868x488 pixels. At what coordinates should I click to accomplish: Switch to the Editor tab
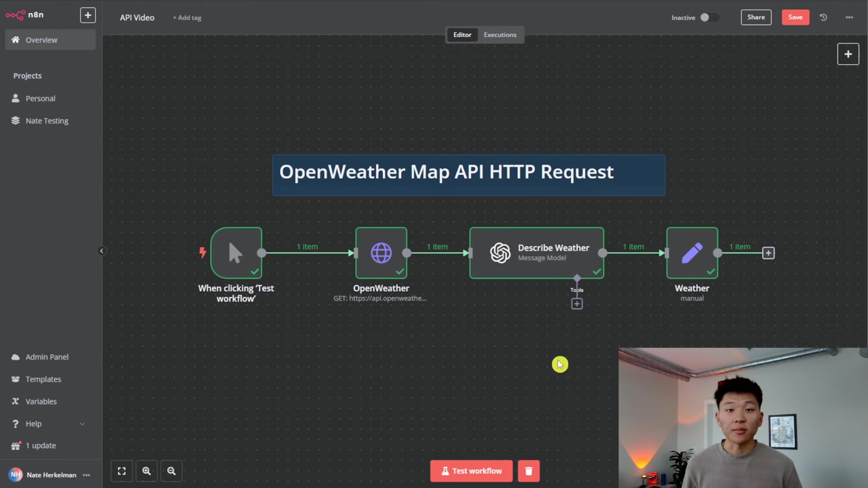tap(462, 35)
